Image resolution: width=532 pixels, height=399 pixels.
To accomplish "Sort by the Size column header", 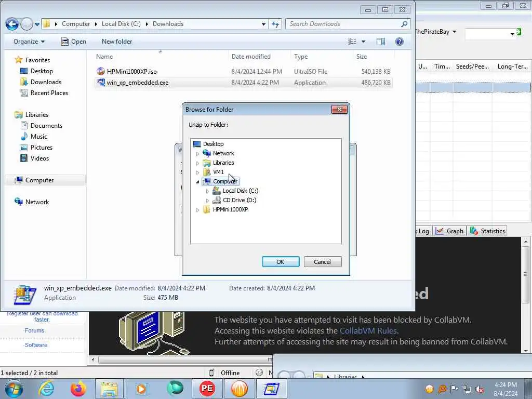I will 362,57.
